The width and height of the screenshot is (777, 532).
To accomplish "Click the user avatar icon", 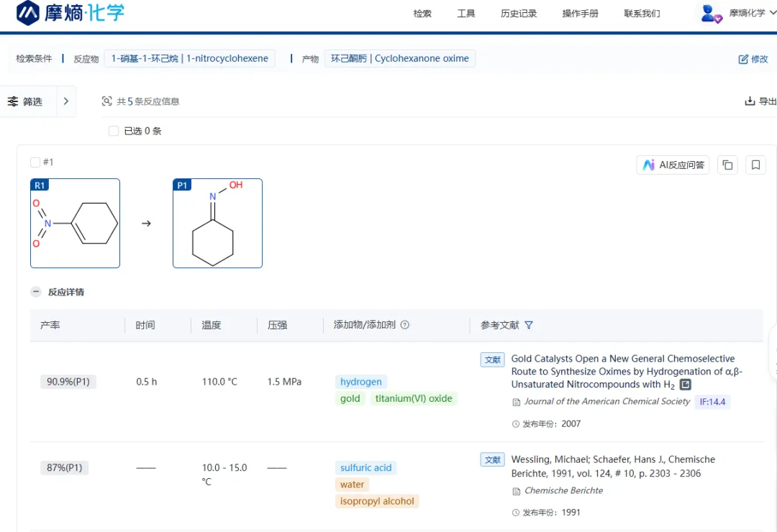I will (711, 13).
